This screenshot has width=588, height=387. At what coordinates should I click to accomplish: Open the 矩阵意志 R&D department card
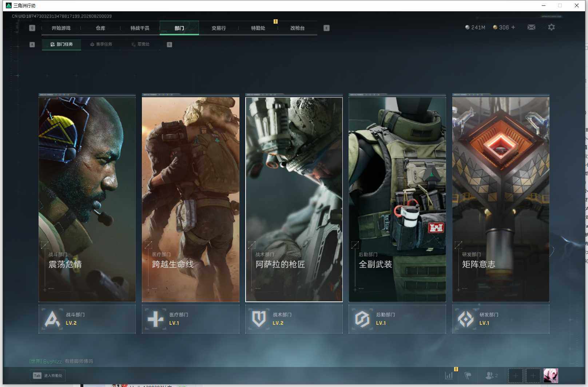[x=501, y=199]
